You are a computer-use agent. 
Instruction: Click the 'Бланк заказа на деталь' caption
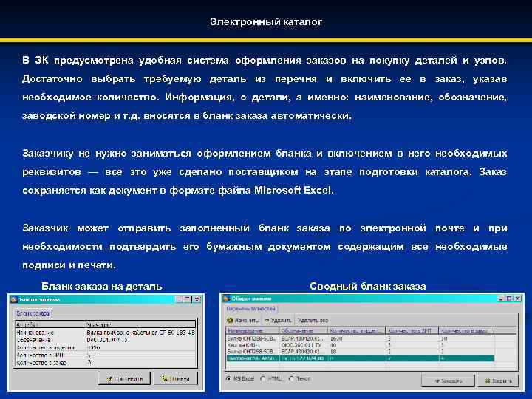[102, 287]
